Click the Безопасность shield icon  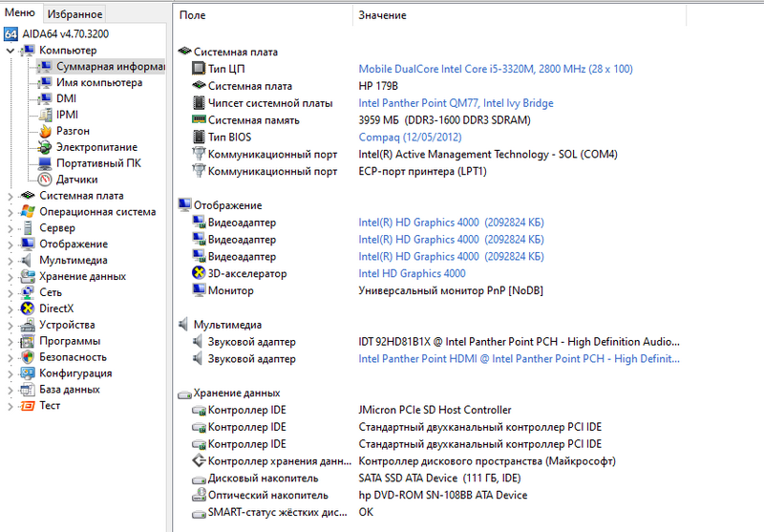(x=28, y=357)
